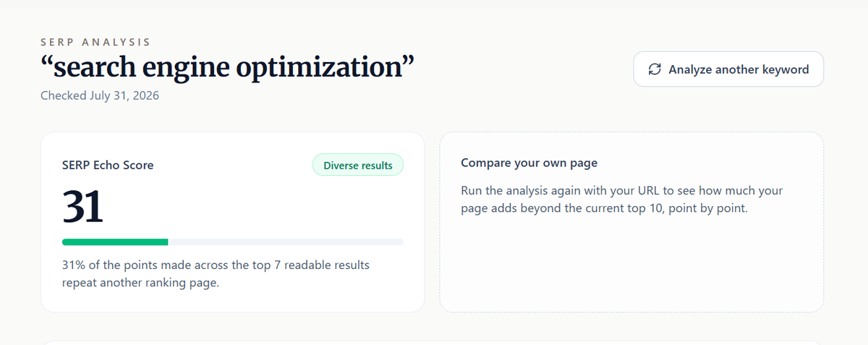Click Analyze another keyword button
Viewport: 868px width, 345px height.
click(728, 69)
